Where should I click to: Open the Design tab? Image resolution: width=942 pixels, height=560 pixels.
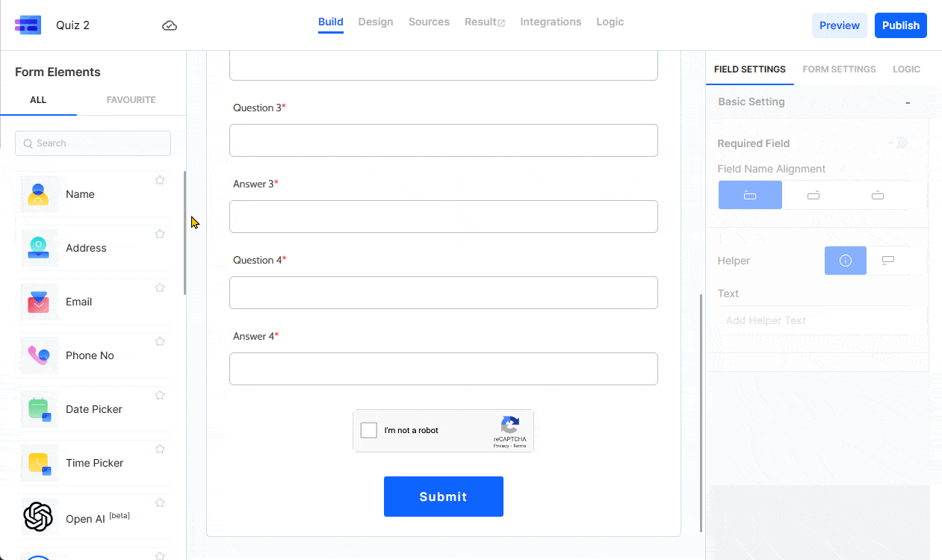point(376,22)
